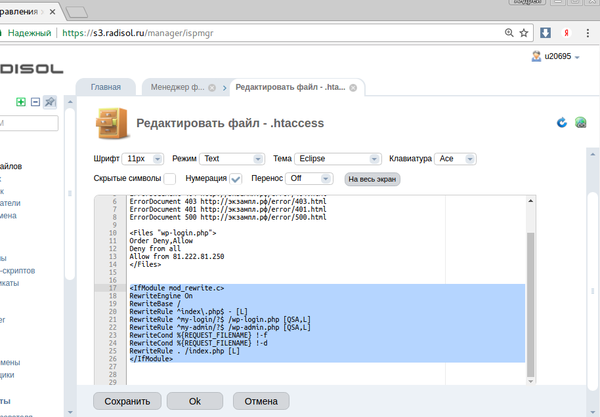Close the Редактировать файл tab

353,88
